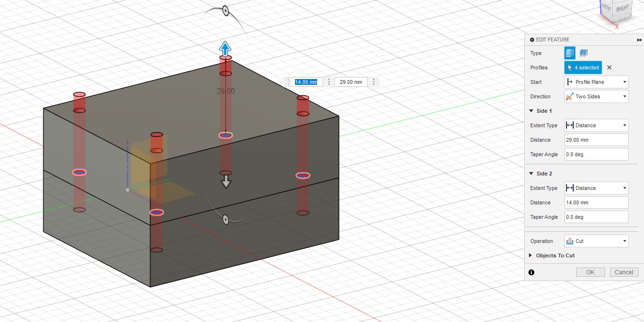
Task: Click the on-canvas 14.00 mm input box
Action: pyautogui.click(x=306, y=82)
